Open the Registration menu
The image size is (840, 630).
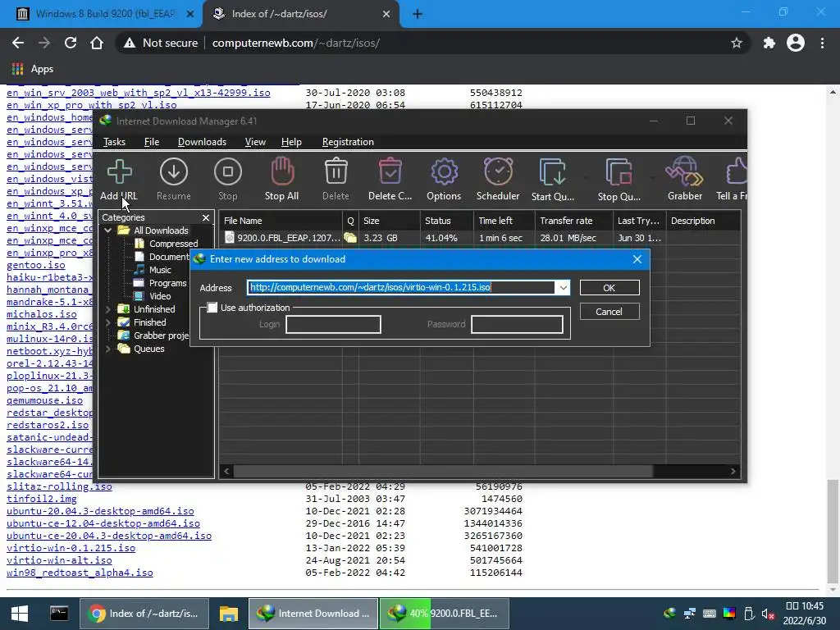point(348,142)
